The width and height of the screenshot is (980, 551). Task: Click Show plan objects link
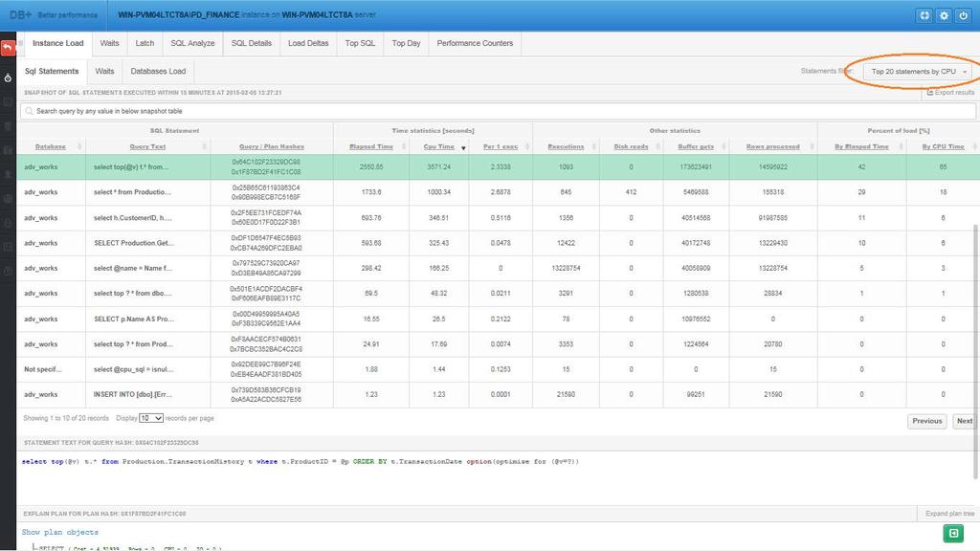tap(60, 532)
